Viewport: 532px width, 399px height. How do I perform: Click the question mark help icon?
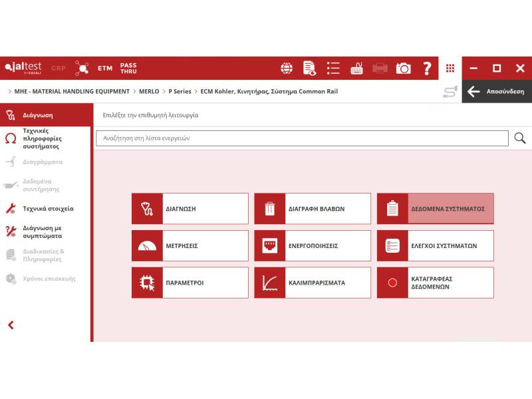pyautogui.click(x=427, y=68)
